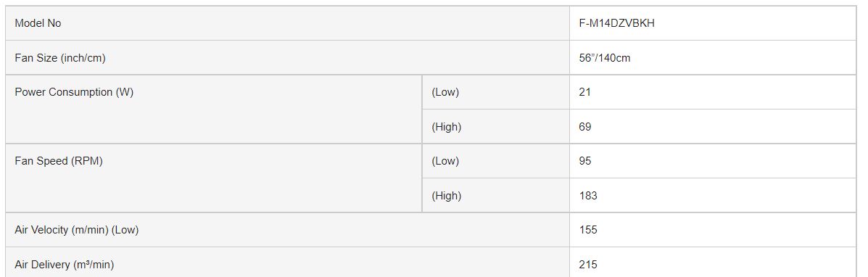The width and height of the screenshot is (868, 277).
Task: Select the 95 RPM low speed value
Action: point(585,161)
